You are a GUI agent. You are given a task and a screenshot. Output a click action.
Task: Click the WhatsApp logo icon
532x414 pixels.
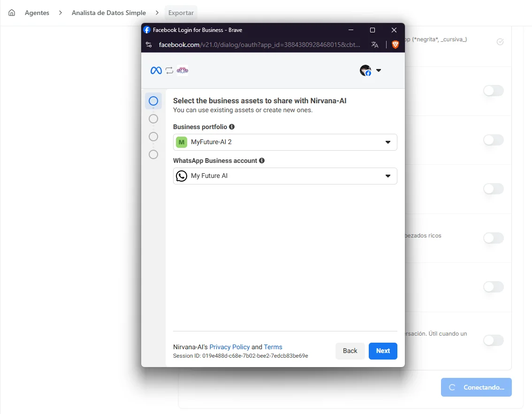click(x=182, y=176)
